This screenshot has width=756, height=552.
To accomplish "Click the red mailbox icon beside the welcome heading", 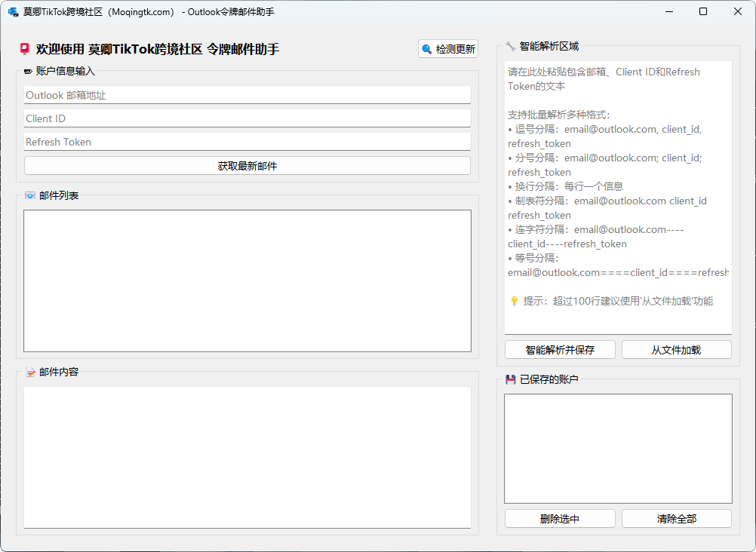I will coord(25,49).
